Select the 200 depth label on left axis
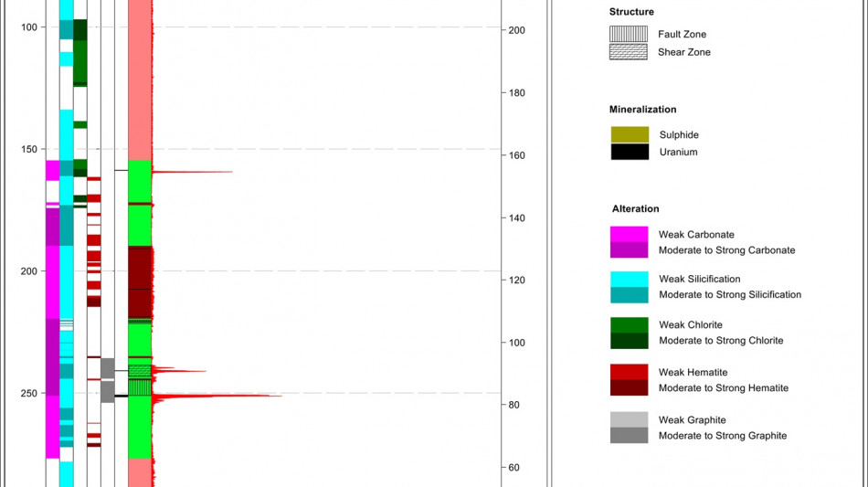 (30, 271)
